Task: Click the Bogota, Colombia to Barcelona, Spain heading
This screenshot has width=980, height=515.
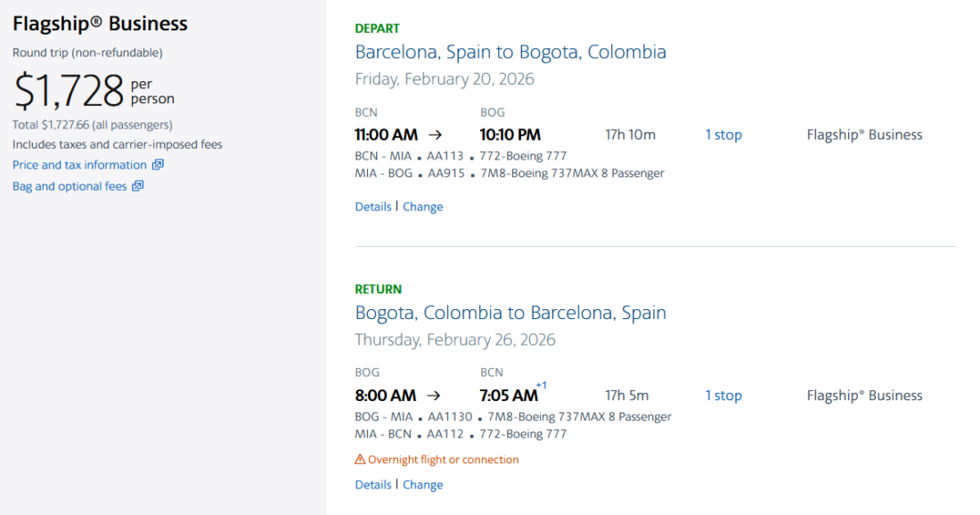Action: 510,313
